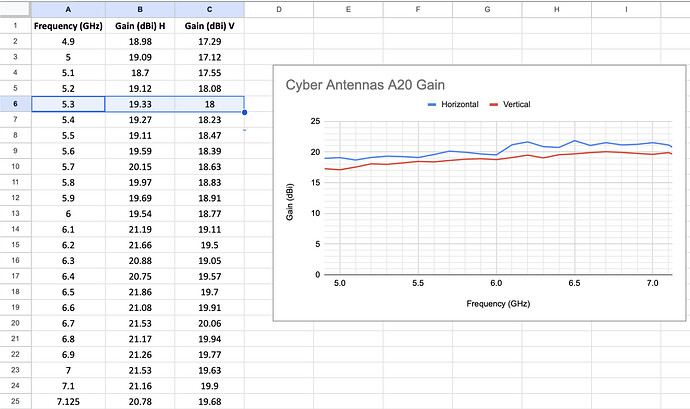Select cell containing 20.75
The image size is (690, 409).
[140, 276]
